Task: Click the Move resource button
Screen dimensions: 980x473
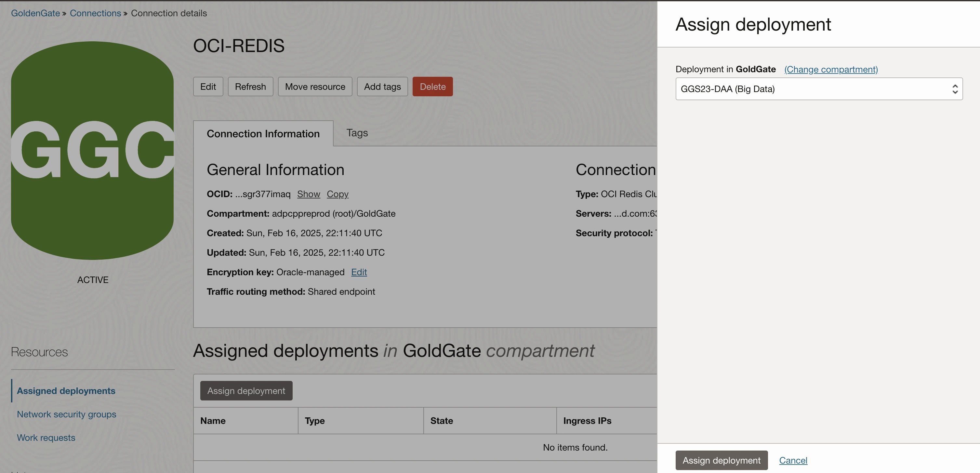Action: (x=315, y=87)
